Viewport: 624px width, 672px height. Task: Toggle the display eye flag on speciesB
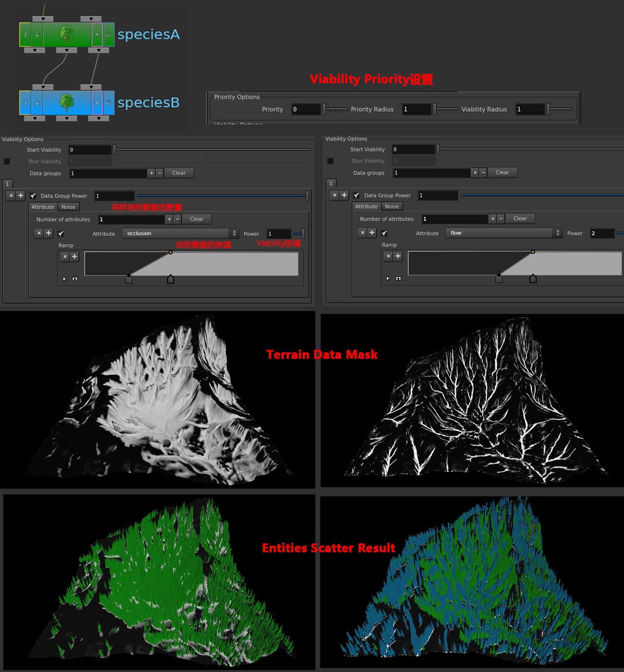pos(109,103)
